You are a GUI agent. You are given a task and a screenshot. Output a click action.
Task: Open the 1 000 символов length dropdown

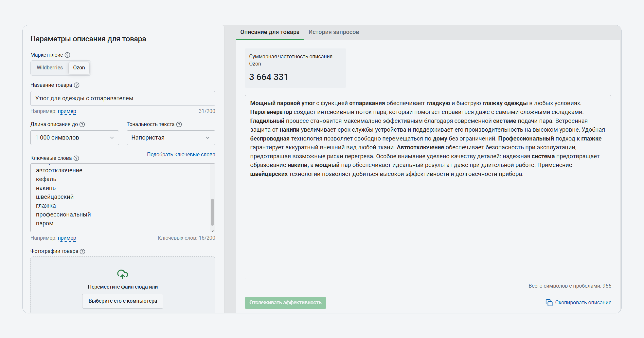point(74,138)
